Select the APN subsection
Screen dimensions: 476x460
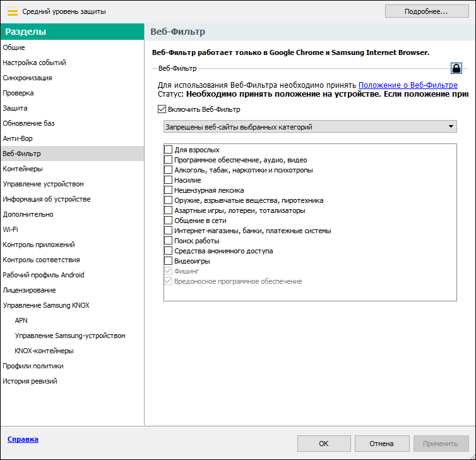[x=21, y=320]
